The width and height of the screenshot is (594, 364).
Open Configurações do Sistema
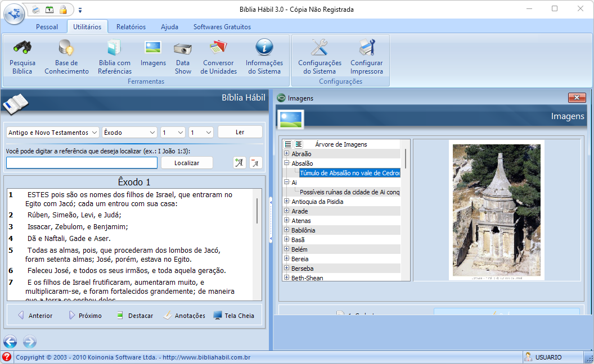tap(319, 57)
